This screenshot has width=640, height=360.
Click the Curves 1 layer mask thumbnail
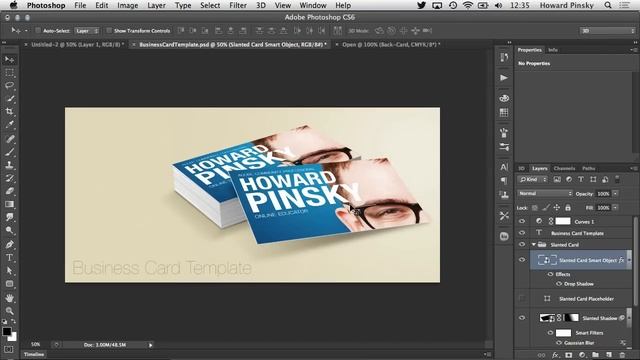click(x=563, y=221)
